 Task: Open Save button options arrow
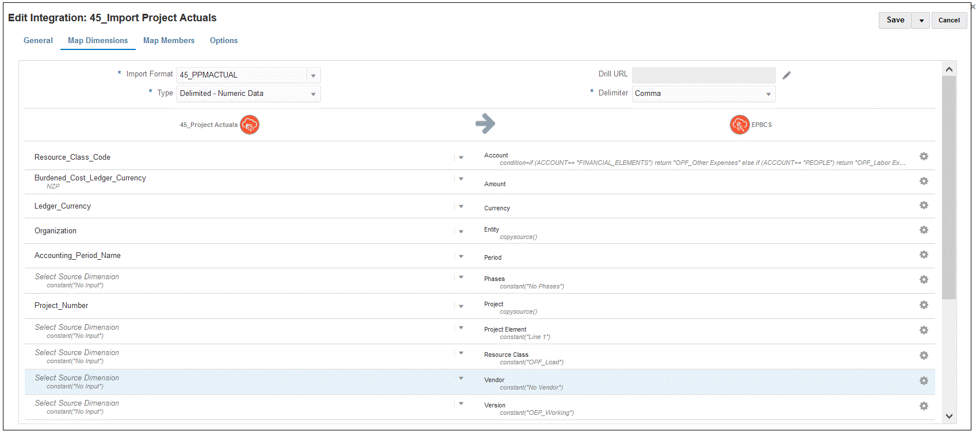921,20
